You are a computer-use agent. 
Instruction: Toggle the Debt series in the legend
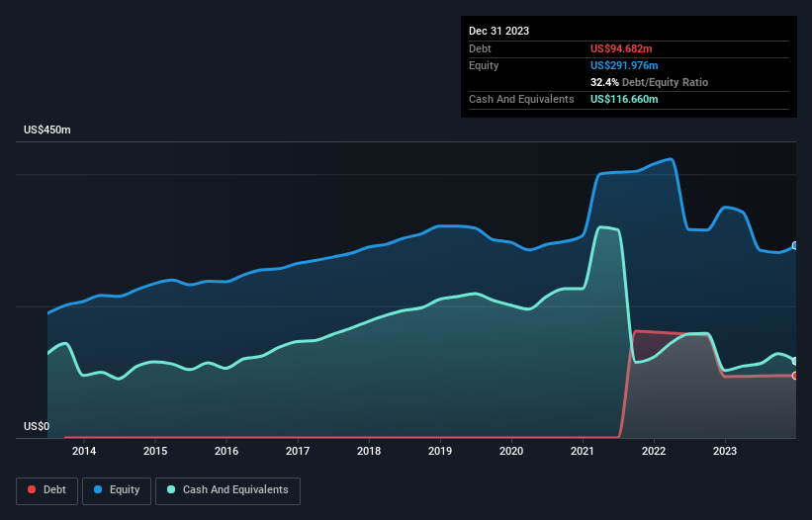(45, 489)
